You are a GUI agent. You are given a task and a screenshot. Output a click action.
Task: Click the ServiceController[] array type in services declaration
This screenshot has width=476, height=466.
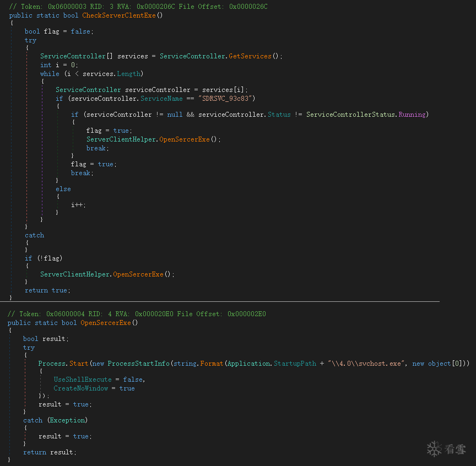(x=77, y=56)
